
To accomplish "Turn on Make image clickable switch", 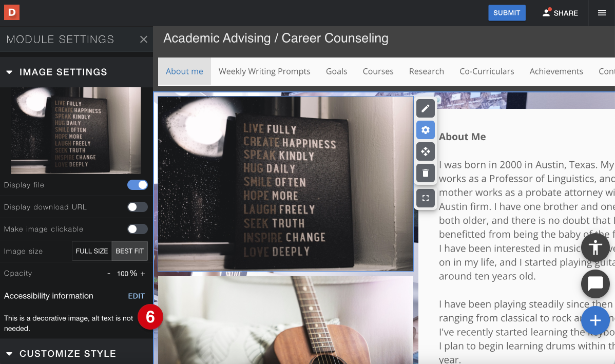I will [x=138, y=228].
